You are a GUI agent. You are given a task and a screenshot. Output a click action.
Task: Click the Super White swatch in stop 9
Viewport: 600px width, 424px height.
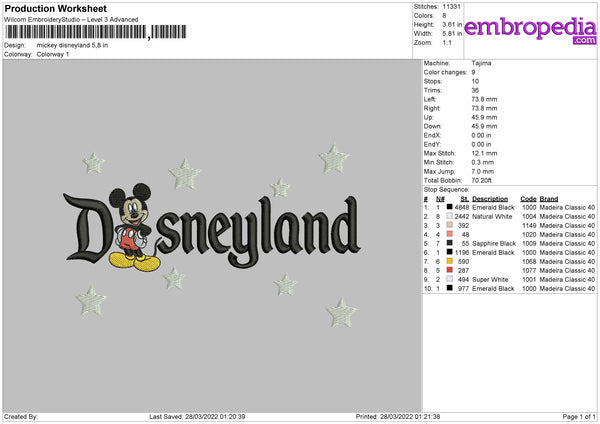(450, 279)
